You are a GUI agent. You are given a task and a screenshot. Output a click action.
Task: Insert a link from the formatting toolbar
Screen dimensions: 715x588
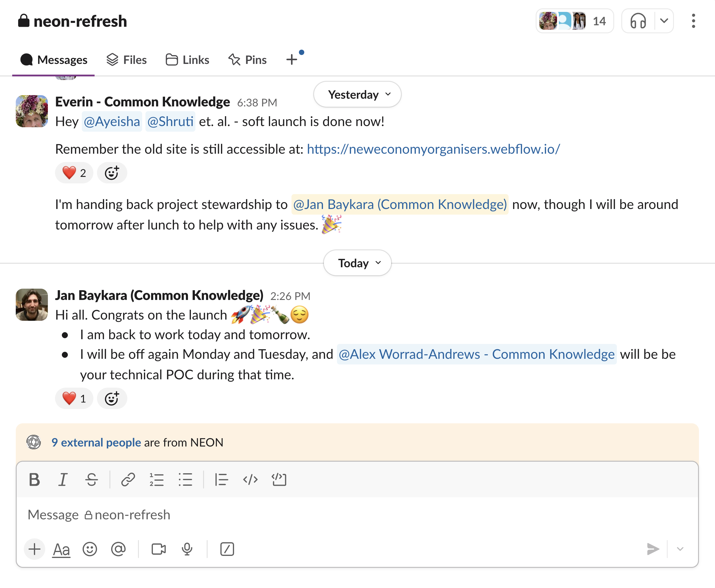128,479
